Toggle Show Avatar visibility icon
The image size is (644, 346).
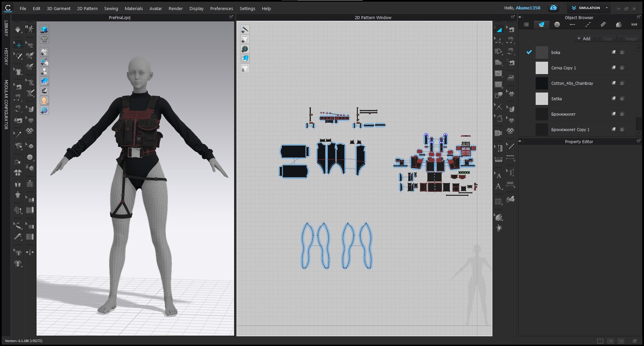click(44, 71)
